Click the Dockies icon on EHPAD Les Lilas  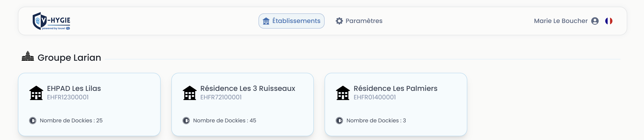(33, 121)
